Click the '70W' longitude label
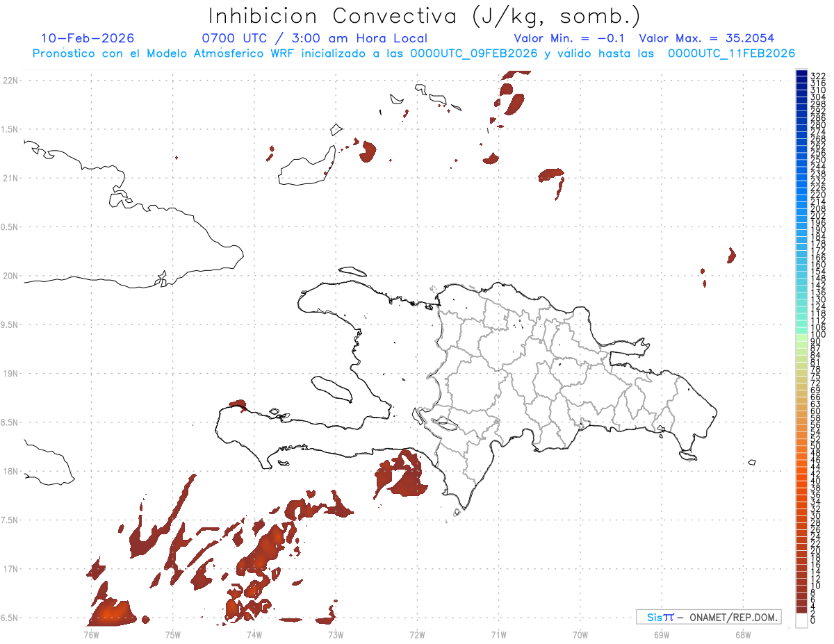 pos(580,634)
